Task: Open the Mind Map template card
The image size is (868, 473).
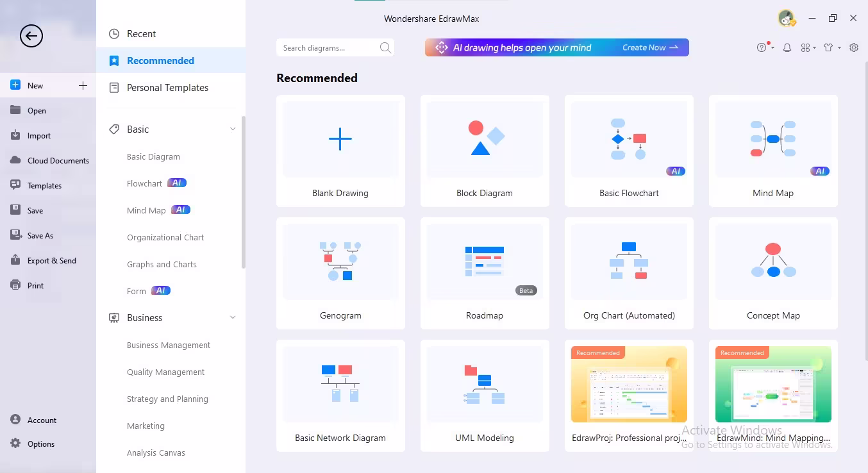Action: pos(773,151)
